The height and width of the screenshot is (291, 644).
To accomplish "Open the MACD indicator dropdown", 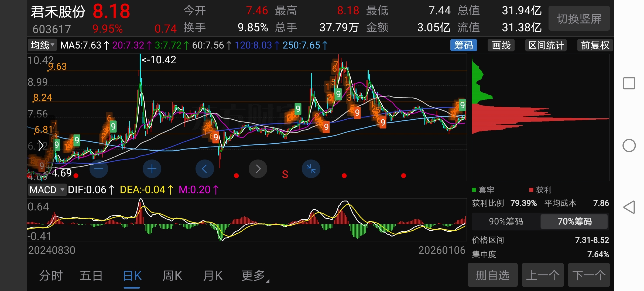I will pos(47,190).
